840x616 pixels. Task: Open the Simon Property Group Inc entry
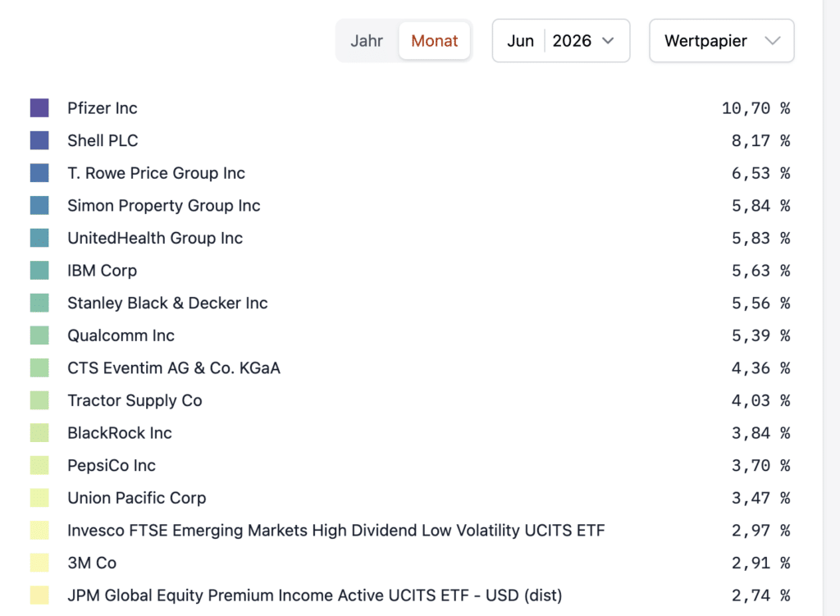[x=410, y=206]
